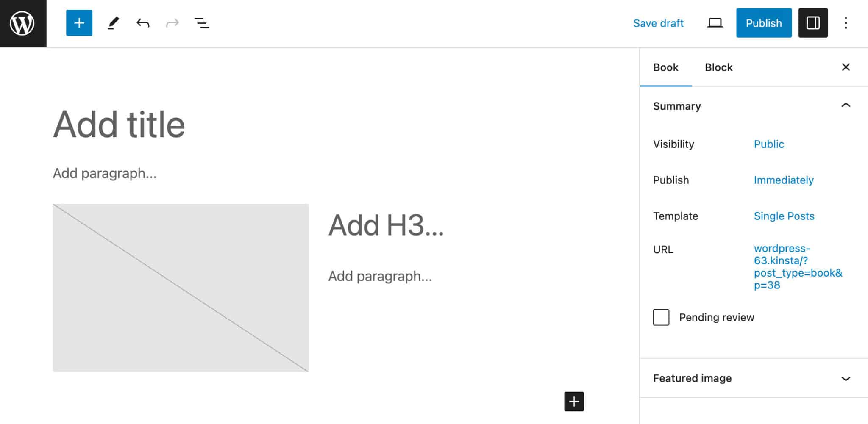Open the Options three-dot menu
868x424 pixels.
(x=846, y=23)
